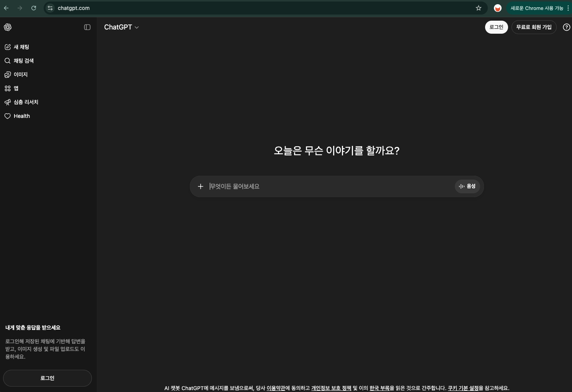Click the magnifier icon beside 채팅 검색
This screenshot has height=392, width=572.
tap(8, 61)
